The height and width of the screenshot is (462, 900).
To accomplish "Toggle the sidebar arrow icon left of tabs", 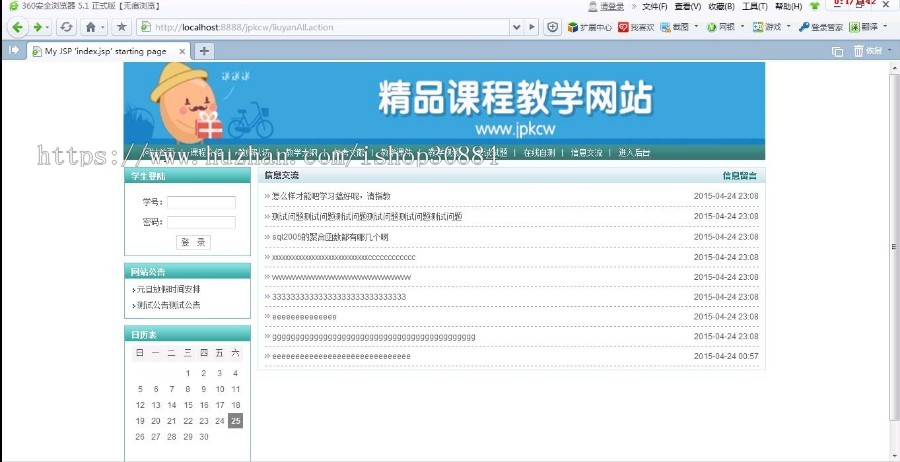I will point(13,51).
